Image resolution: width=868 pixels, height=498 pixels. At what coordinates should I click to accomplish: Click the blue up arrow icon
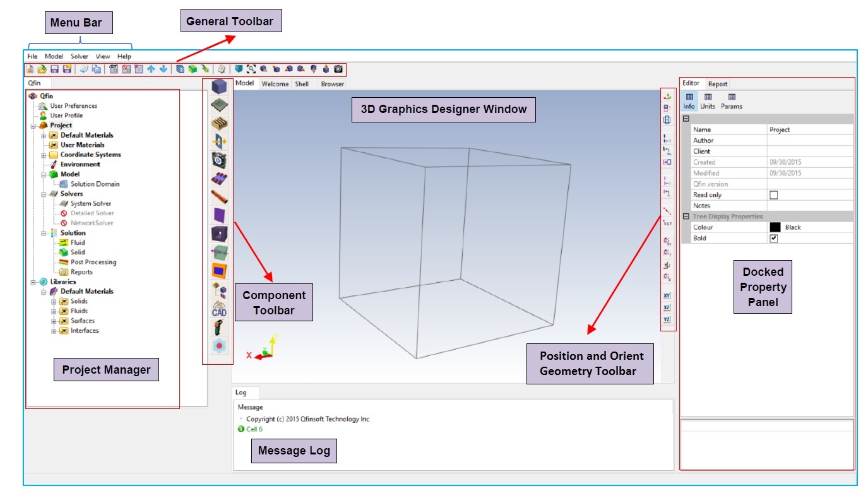coord(151,69)
